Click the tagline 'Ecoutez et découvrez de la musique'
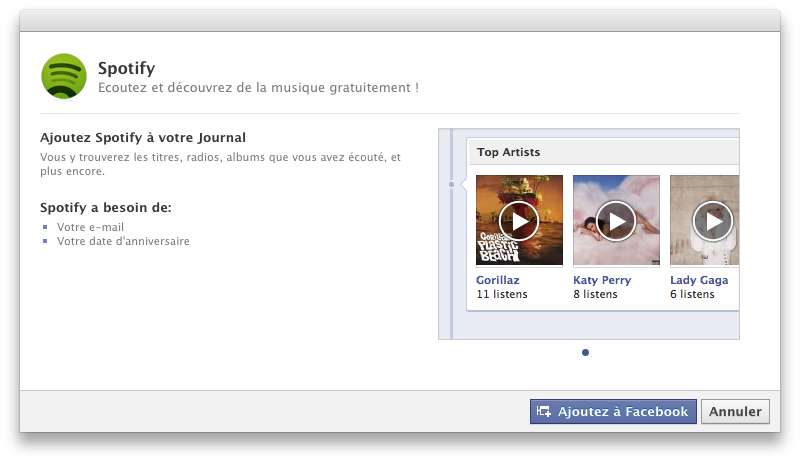 click(x=212, y=88)
